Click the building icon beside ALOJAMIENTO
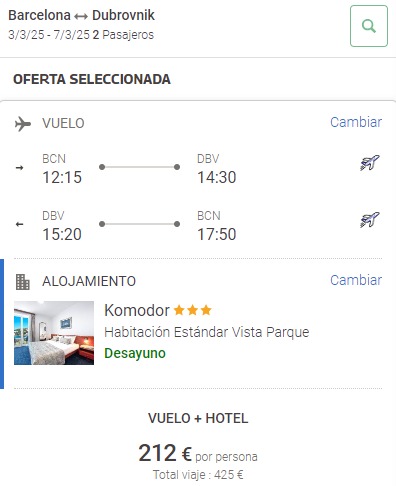The width and height of the screenshot is (396, 486). point(23,282)
